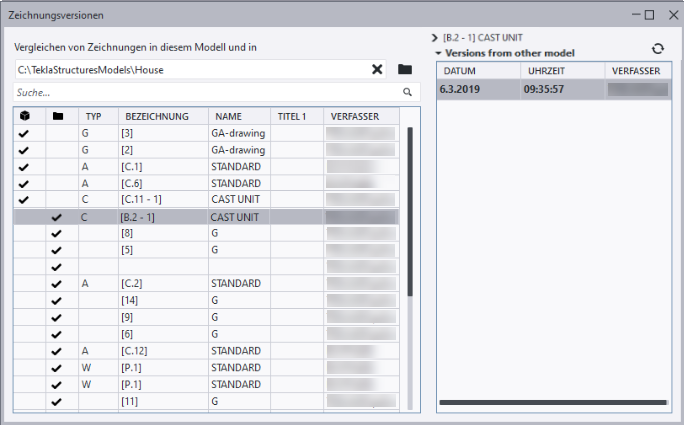Click checkmark in the [3] row
This screenshot has height=425, width=684.
[24, 134]
